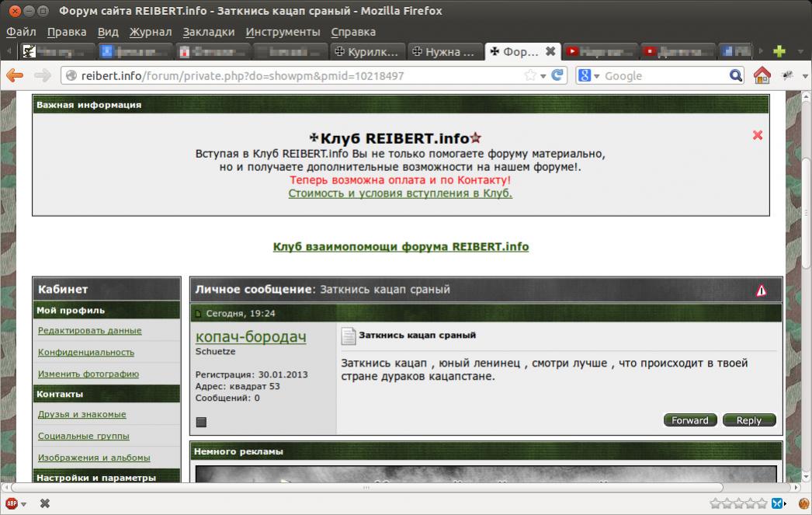Viewport: 812px width, 515px height.
Task: Close the active forum tab
Action: (550, 51)
